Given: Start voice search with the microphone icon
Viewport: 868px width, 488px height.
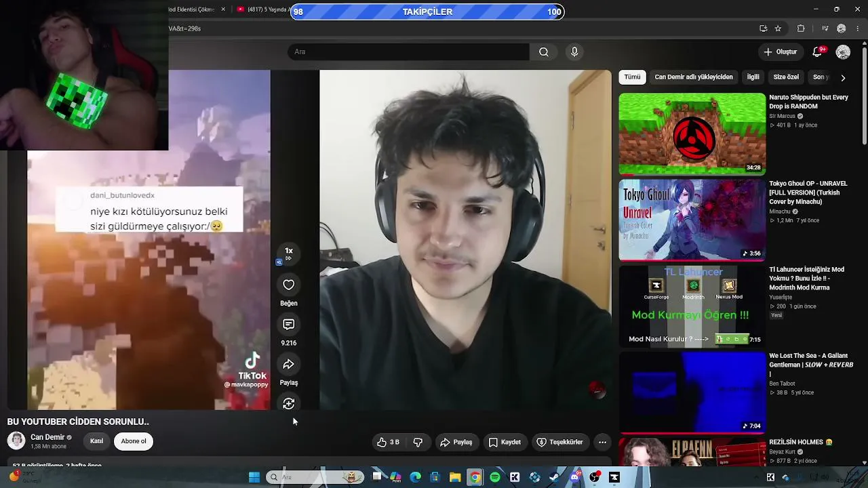Looking at the screenshot, I should (x=574, y=52).
